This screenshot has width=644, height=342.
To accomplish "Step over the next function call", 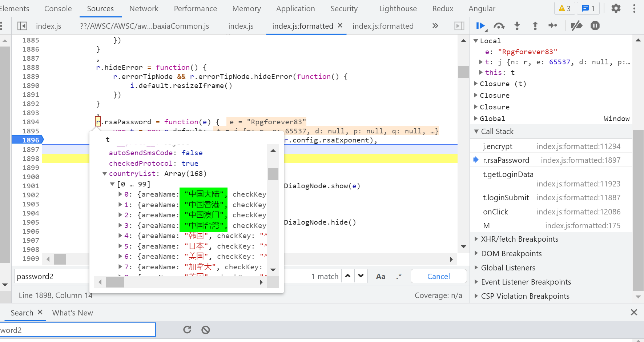I will pyautogui.click(x=499, y=26).
